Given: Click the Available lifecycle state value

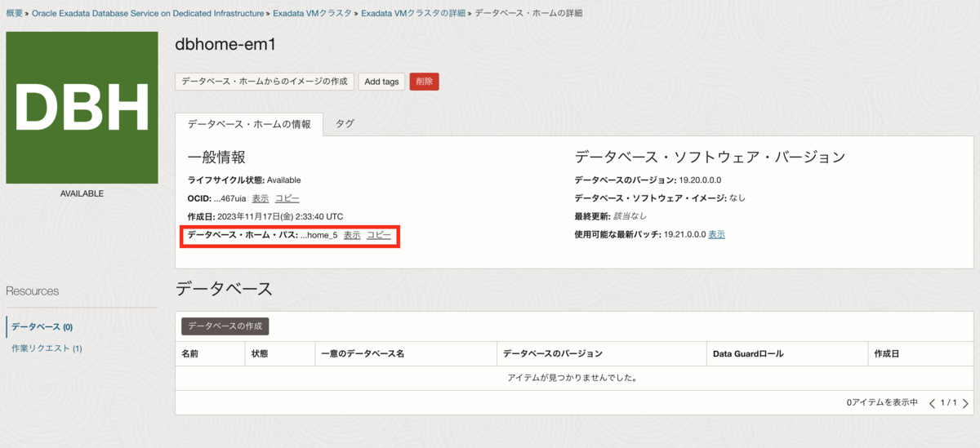Looking at the screenshot, I should pos(284,180).
